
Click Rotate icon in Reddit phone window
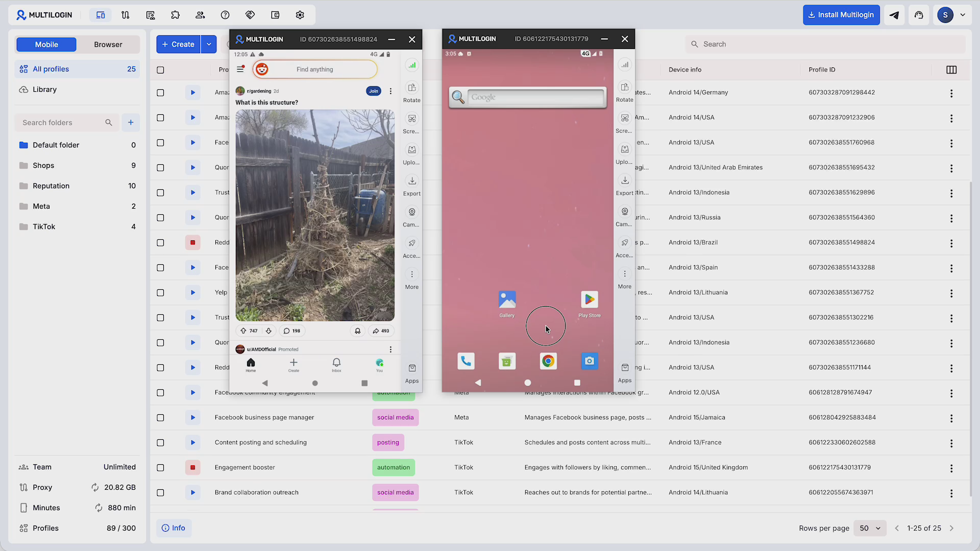411,88
